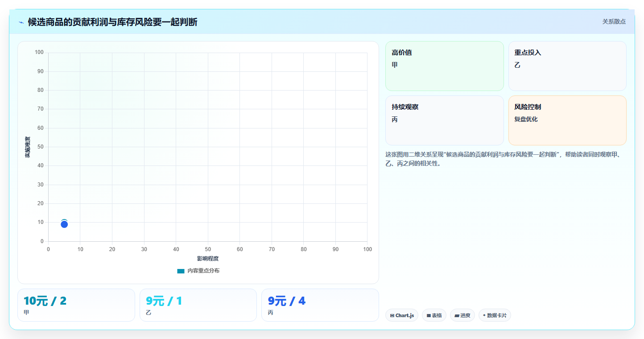
Task: Click the 乙 label under 9元 / 1
Action: (x=149, y=313)
